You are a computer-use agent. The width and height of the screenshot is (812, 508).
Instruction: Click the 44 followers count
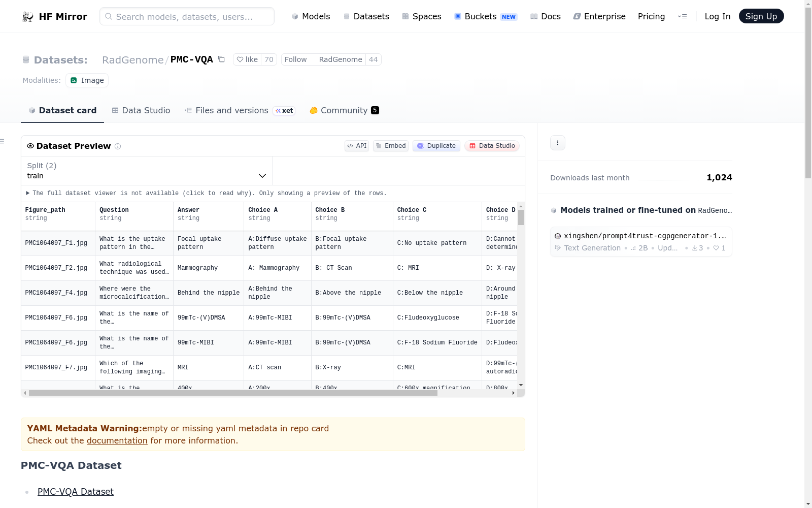pyautogui.click(x=373, y=59)
